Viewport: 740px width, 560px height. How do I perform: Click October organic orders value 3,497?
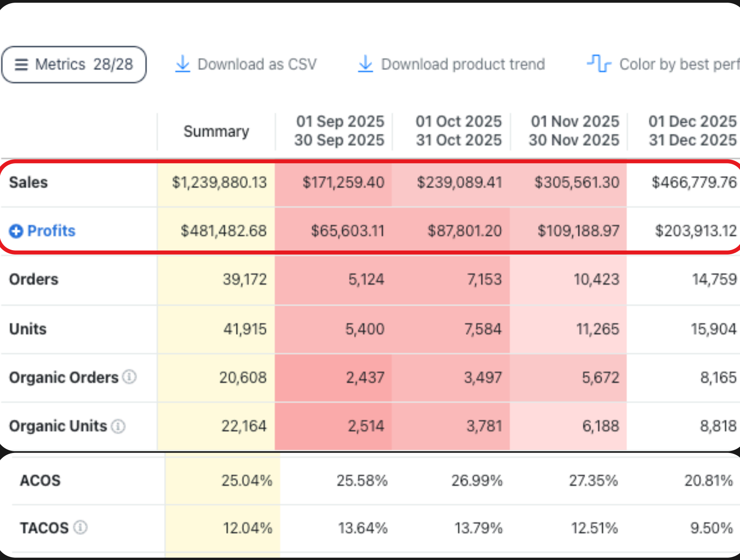coord(483,378)
